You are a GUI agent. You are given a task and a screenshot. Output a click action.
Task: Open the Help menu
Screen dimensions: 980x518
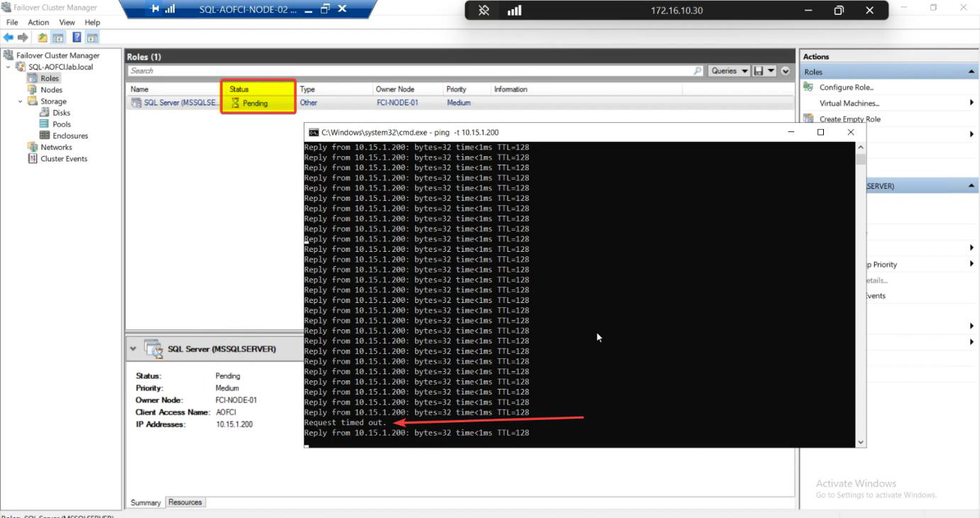click(x=92, y=23)
